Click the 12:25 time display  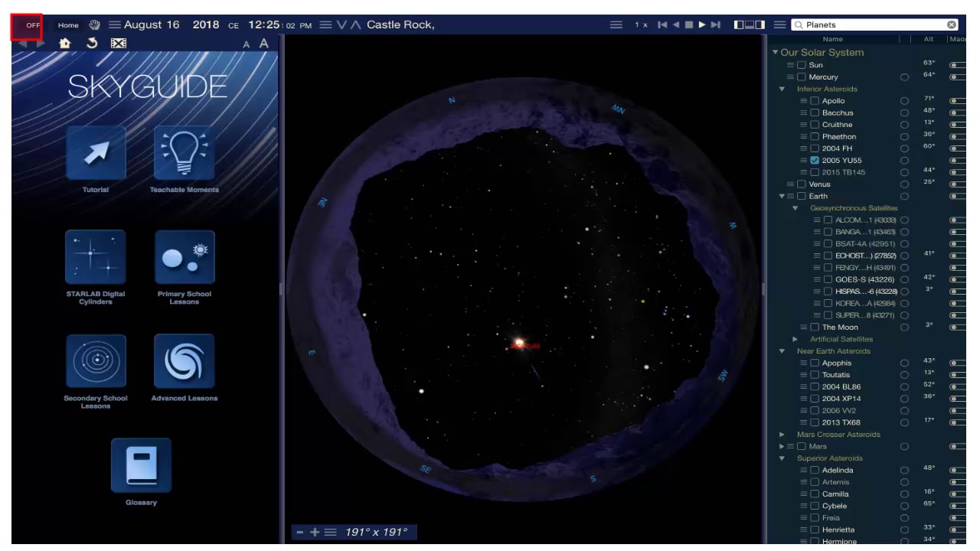click(x=264, y=24)
